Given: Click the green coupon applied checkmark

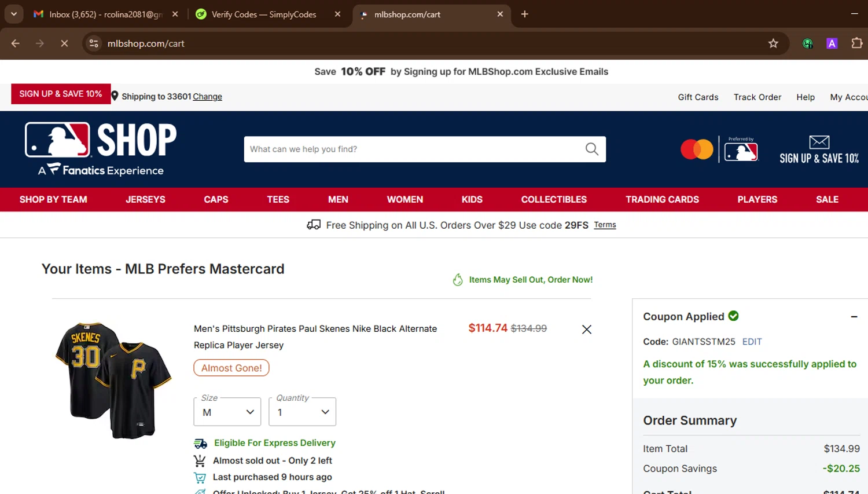Looking at the screenshot, I should [733, 316].
